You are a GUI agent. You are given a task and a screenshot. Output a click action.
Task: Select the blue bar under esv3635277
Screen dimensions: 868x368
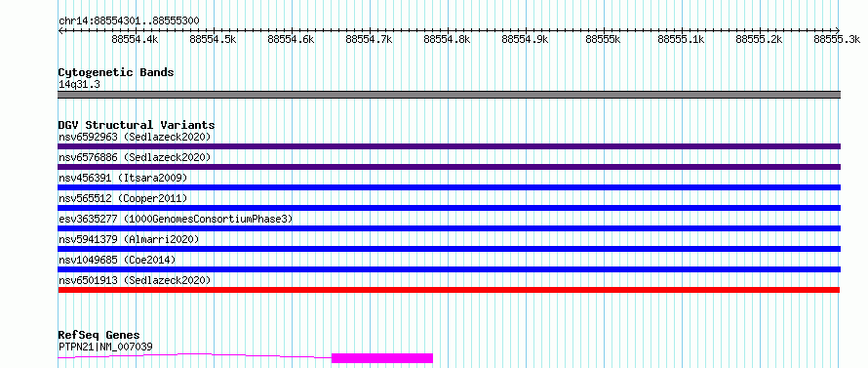point(449,228)
